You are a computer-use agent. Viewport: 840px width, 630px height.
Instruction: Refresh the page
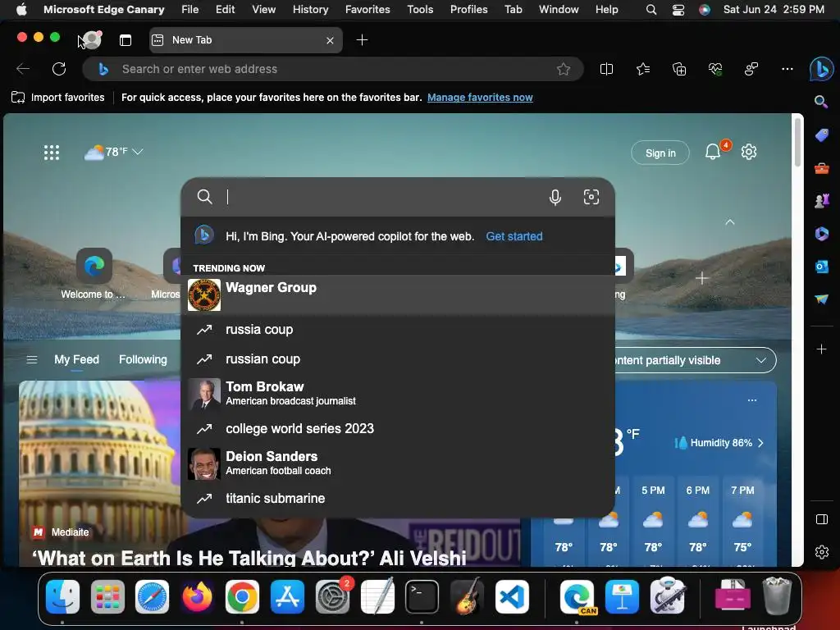(59, 69)
